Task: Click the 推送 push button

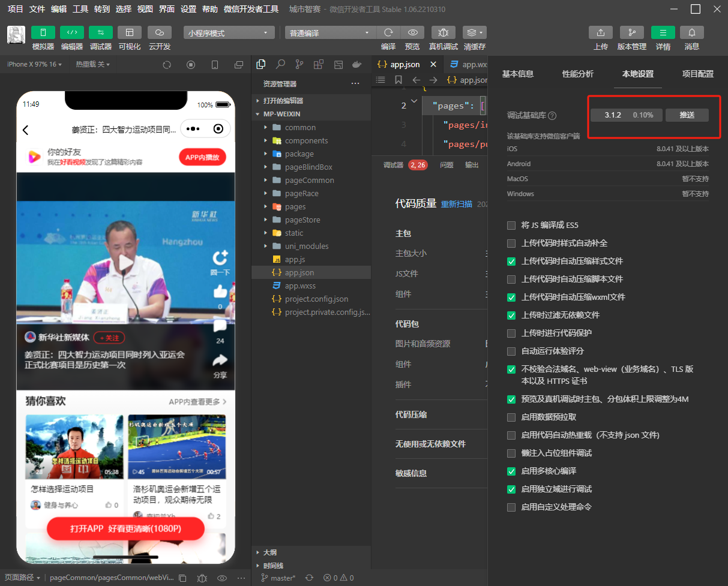Action: pyautogui.click(x=687, y=115)
